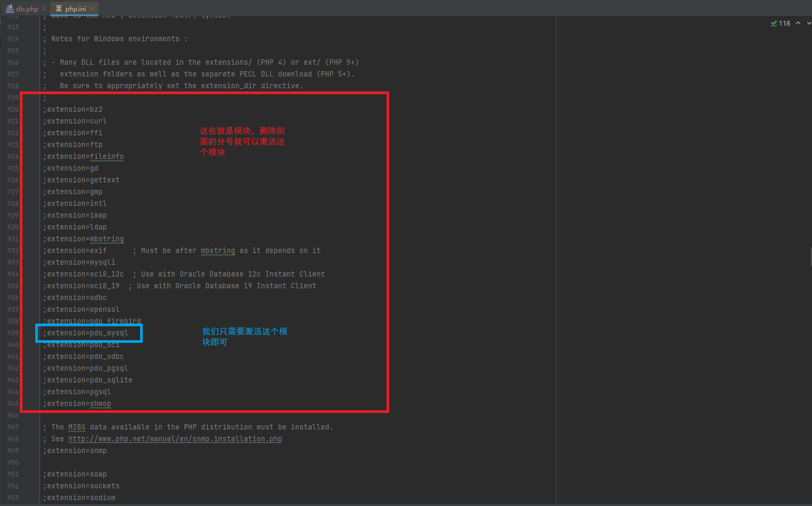812x506 pixels.
Task: Click the underlined word fileinfo
Action: (x=106, y=157)
